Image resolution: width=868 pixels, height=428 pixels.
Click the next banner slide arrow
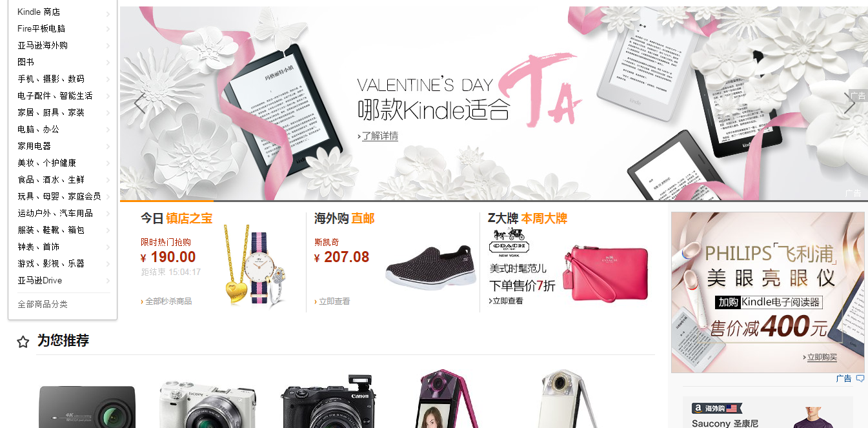[849, 103]
